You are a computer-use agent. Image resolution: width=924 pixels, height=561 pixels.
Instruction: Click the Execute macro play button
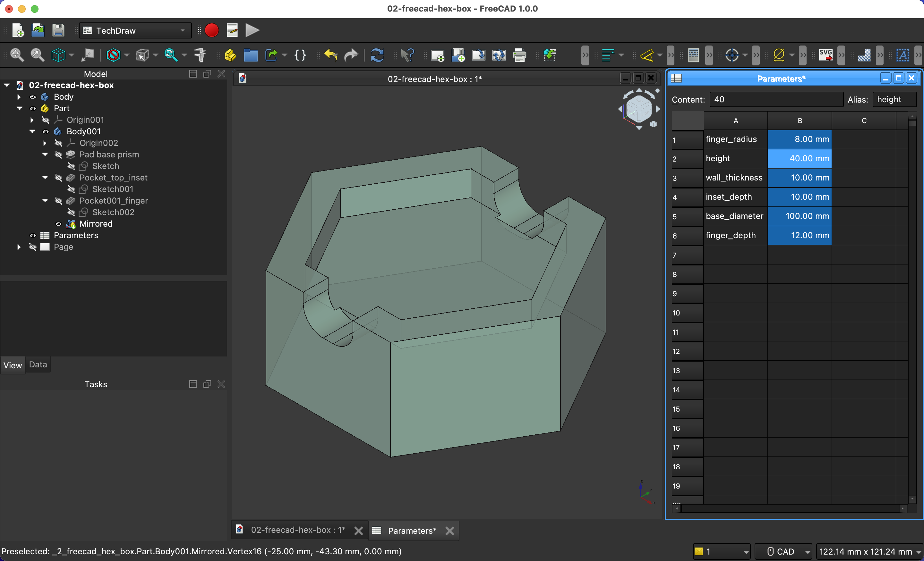point(252,30)
